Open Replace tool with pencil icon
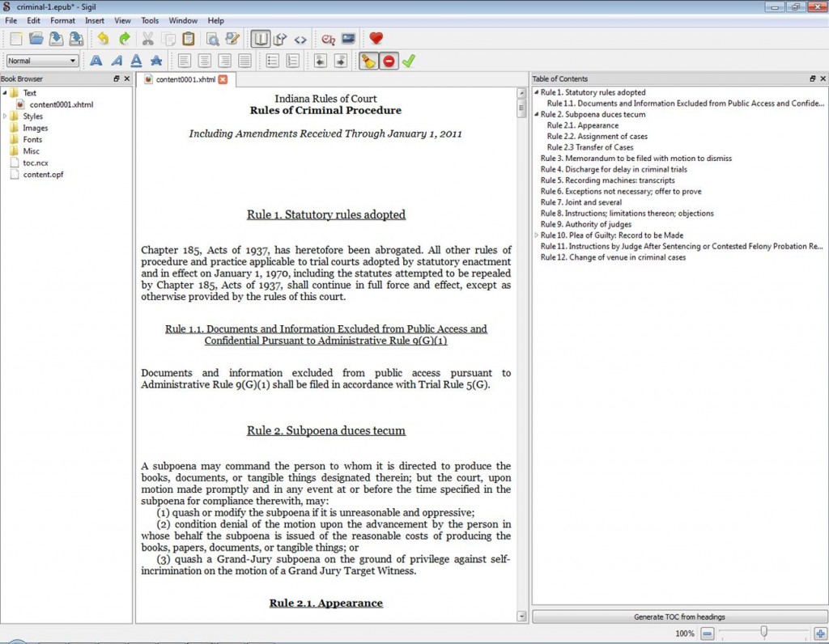 232,39
